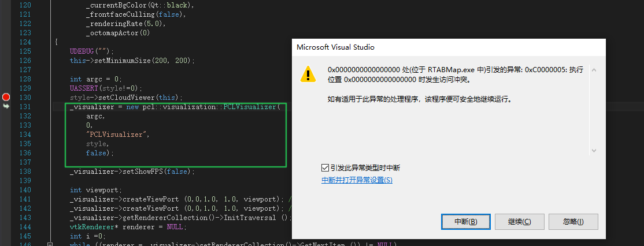644x246 pixels.
Task: Click scroll up arrow in exception message
Action: (593, 69)
